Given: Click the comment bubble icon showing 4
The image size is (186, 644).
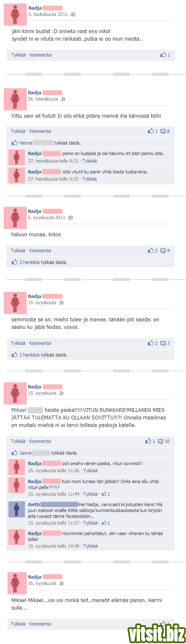Looking at the screenshot, I should point(163,251).
